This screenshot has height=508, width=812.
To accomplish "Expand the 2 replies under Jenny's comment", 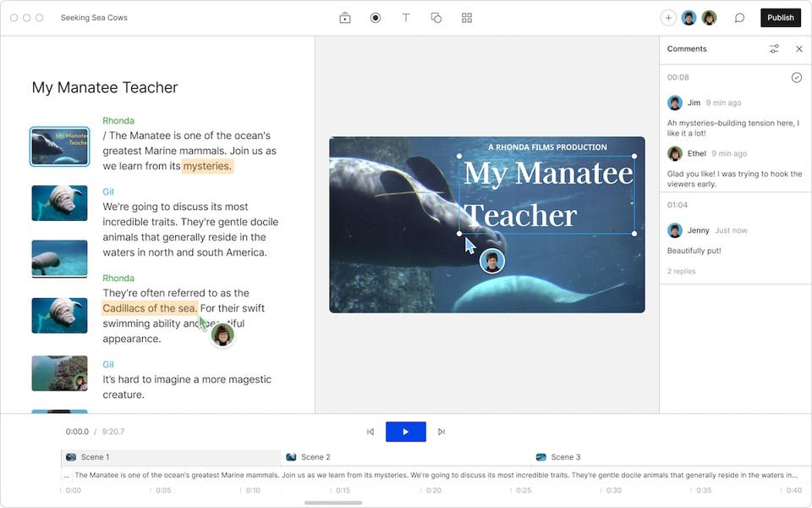I will (x=682, y=271).
